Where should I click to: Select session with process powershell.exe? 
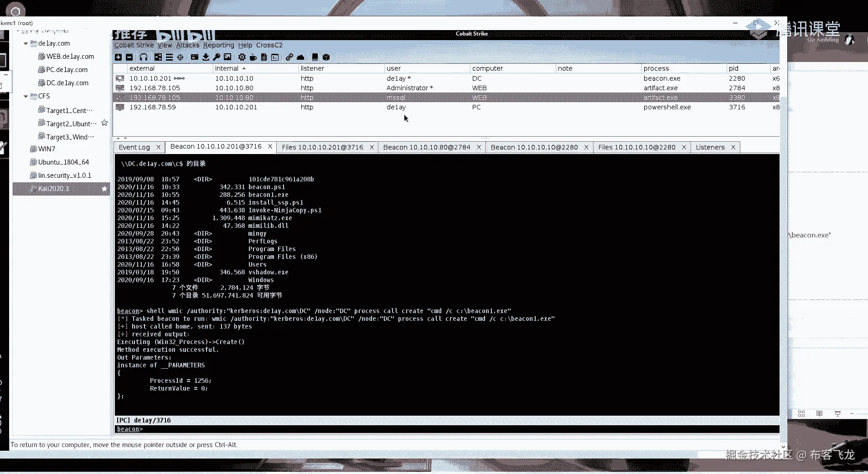click(x=446, y=107)
